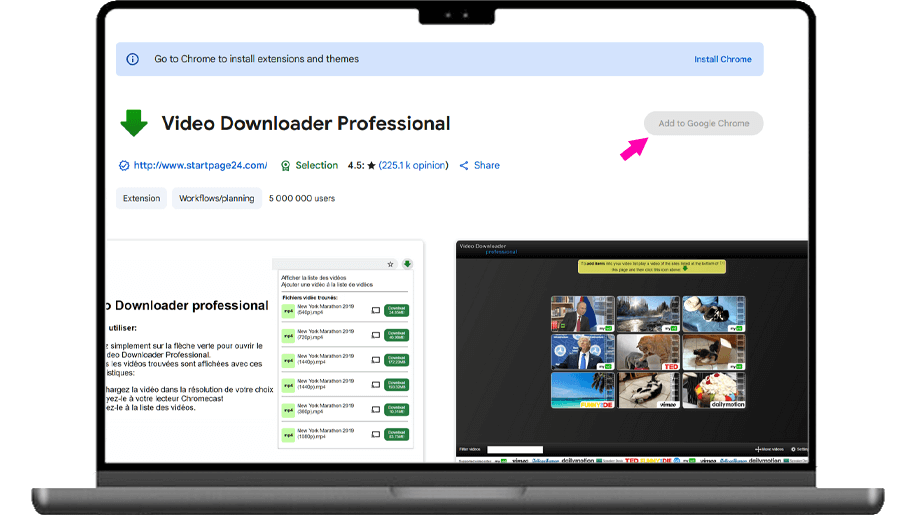Click the info icon in the blue banner
900x515 pixels.
point(133,59)
